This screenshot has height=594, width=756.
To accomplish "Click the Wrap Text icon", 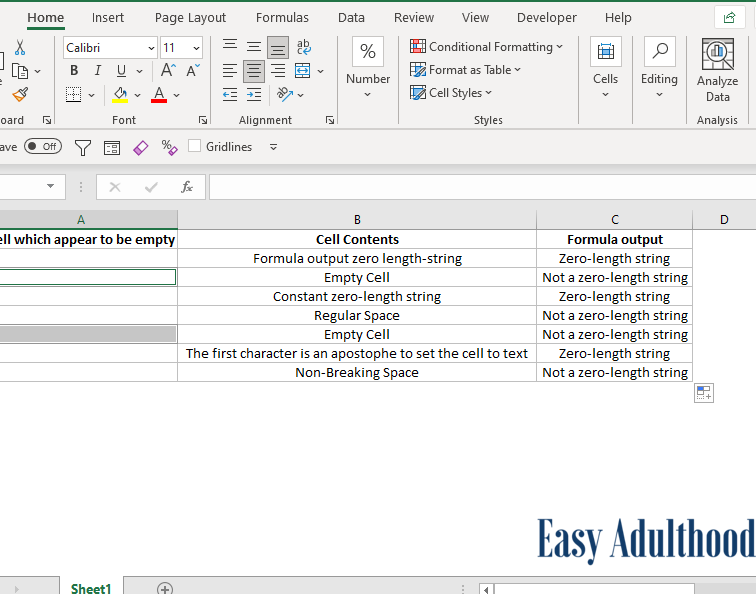I will 304,47.
